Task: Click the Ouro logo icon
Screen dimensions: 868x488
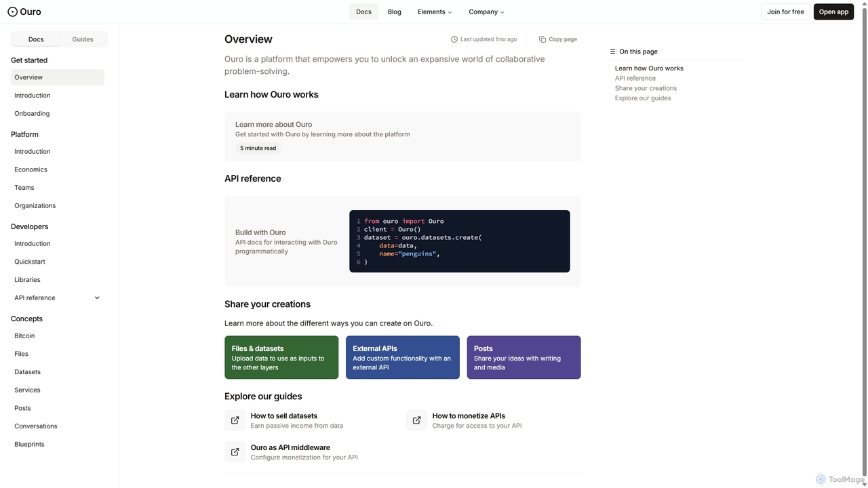Action: tap(12, 12)
